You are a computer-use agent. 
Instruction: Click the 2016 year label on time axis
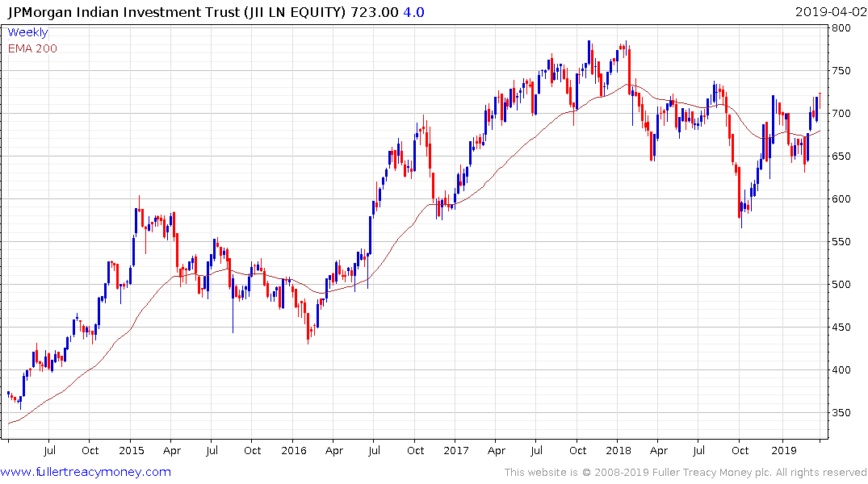point(293,450)
